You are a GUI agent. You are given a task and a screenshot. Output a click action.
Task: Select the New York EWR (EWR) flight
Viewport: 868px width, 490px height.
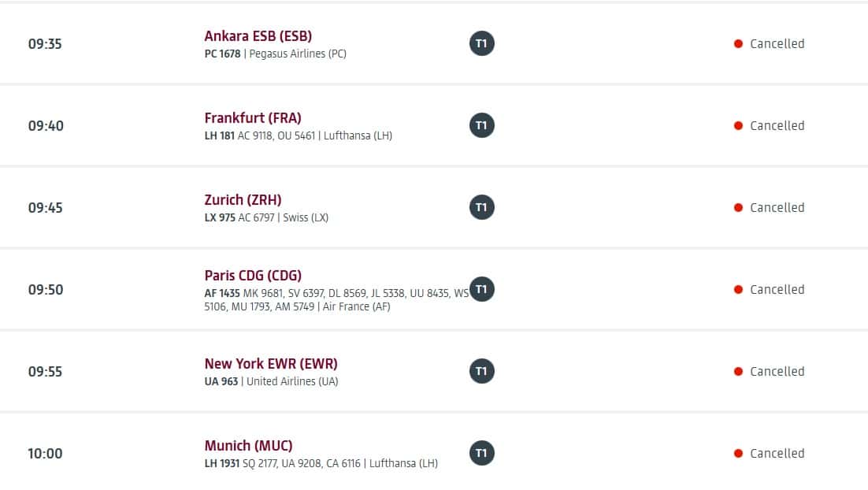coord(271,364)
